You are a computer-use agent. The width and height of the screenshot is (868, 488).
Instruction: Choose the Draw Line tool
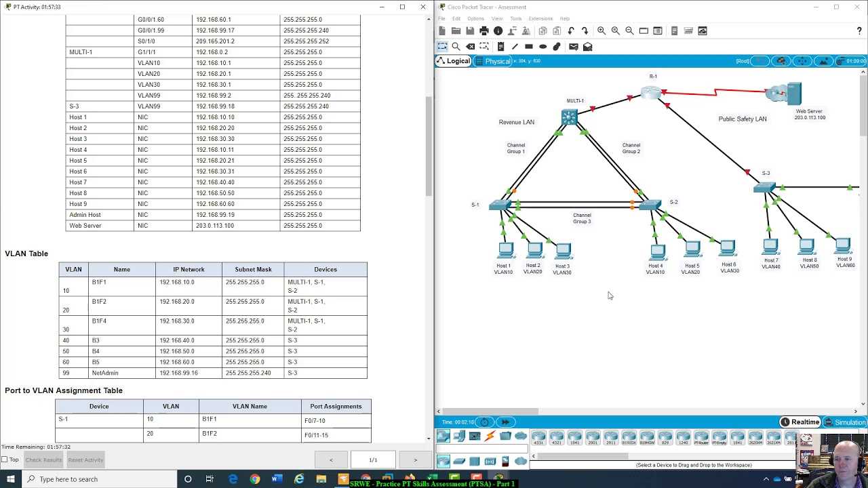pyautogui.click(x=515, y=46)
